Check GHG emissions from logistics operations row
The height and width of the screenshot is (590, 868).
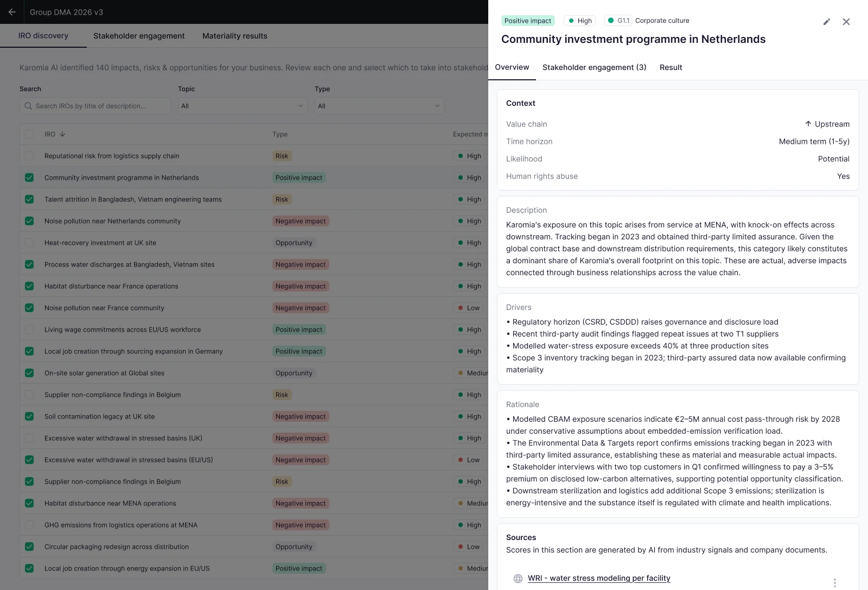coord(29,525)
